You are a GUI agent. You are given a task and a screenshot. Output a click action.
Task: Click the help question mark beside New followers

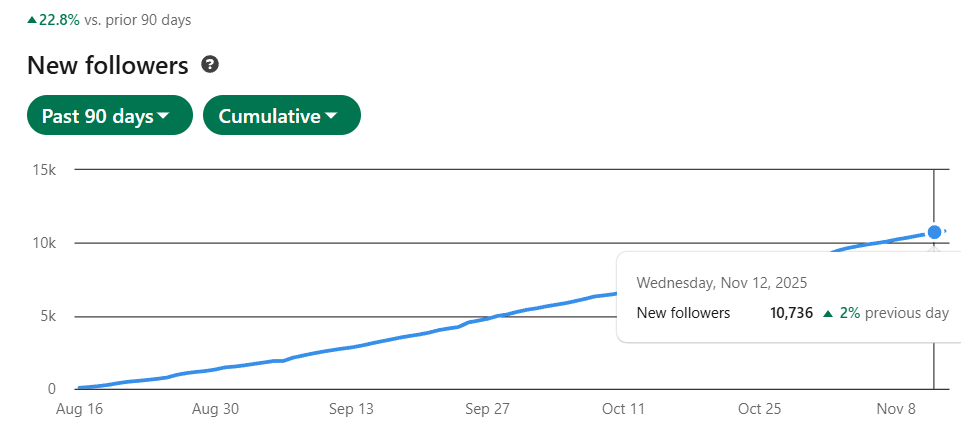pyautogui.click(x=210, y=64)
